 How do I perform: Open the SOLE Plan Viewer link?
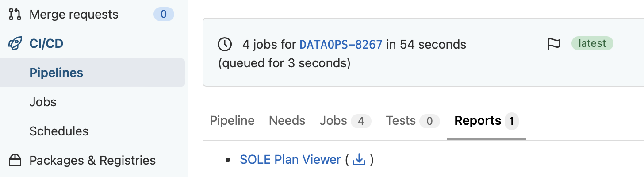coord(290,160)
